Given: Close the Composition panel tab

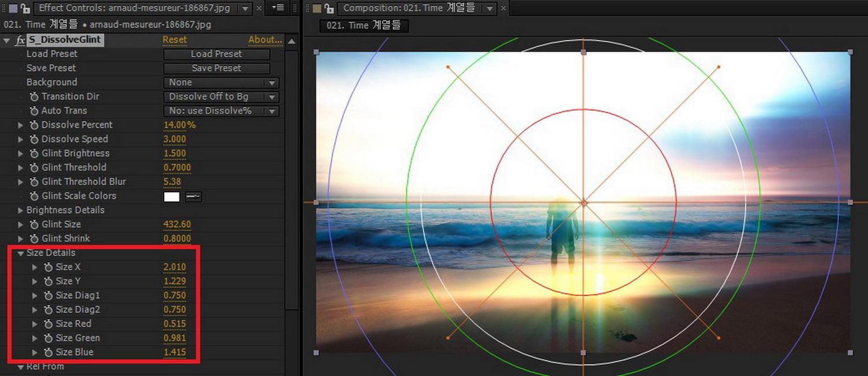Looking at the screenshot, I should [503, 9].
